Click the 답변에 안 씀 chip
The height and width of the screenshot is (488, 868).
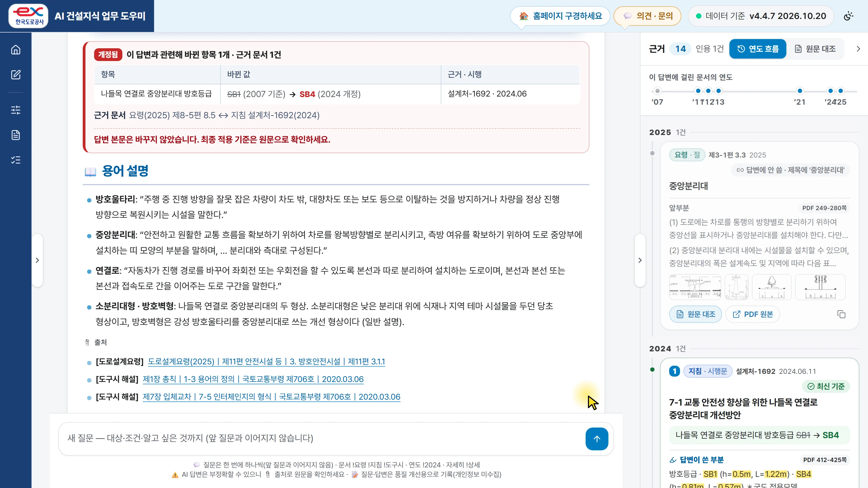pos(790,170)
